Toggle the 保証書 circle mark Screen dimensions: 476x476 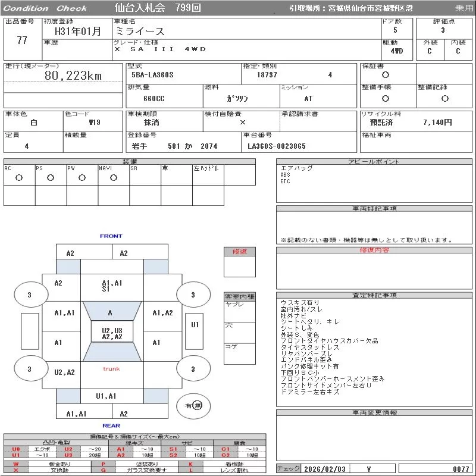point(386,75)
